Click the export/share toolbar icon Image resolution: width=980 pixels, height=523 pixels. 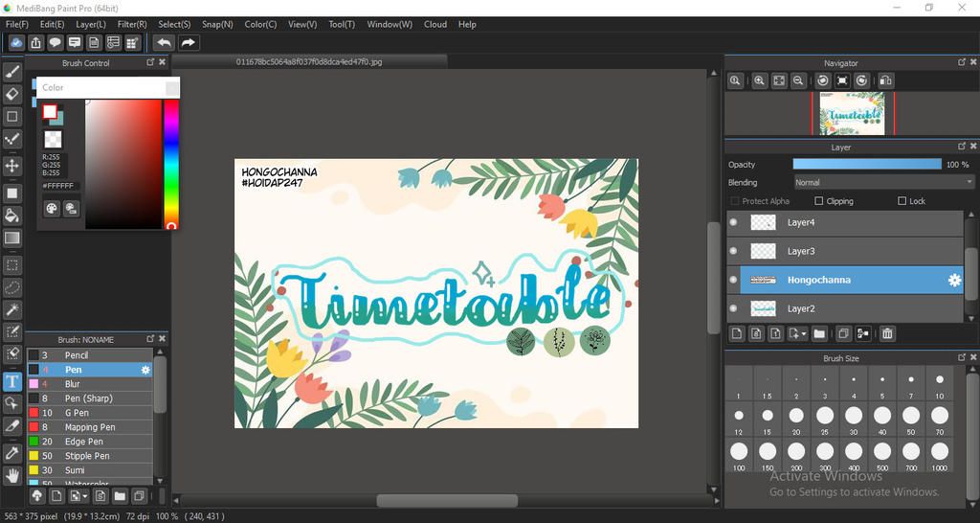[x=36, y=42]
